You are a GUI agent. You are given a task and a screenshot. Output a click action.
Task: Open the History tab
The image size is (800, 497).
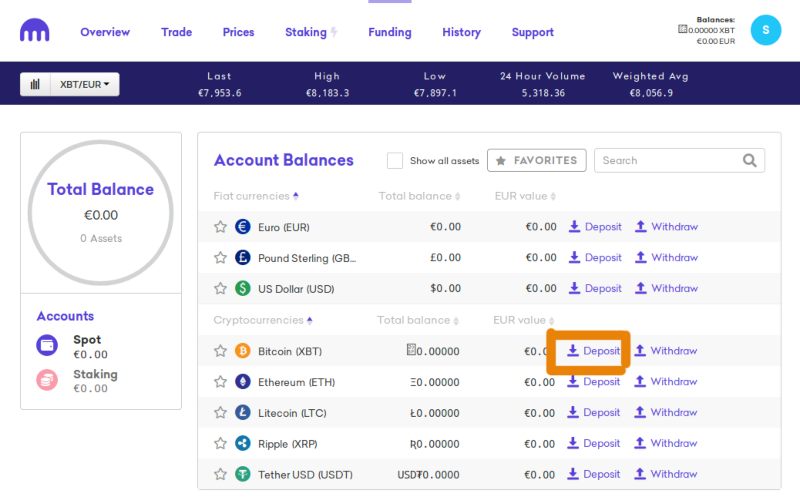tap(461, 32)
